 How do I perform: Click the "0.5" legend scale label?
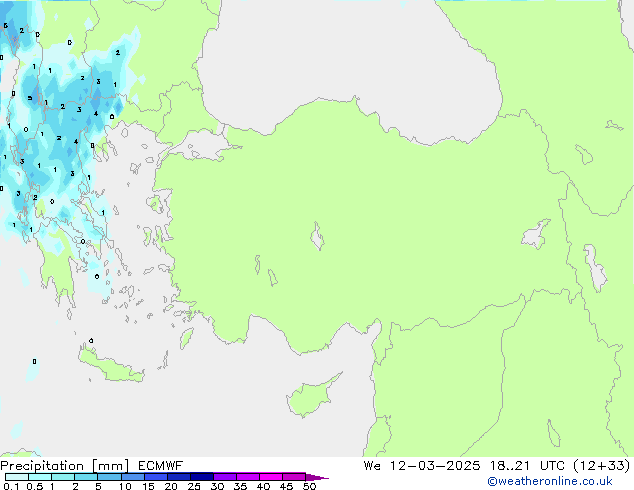coord(35,486)
